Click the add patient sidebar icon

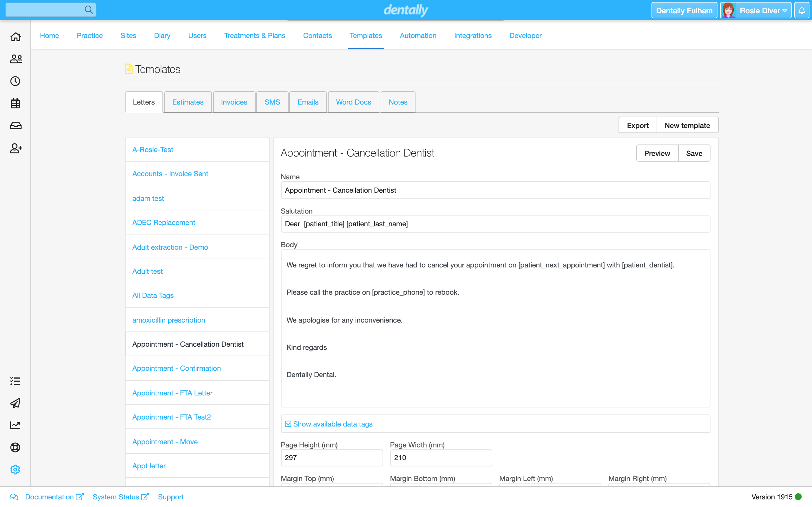(x=16, y=148)
